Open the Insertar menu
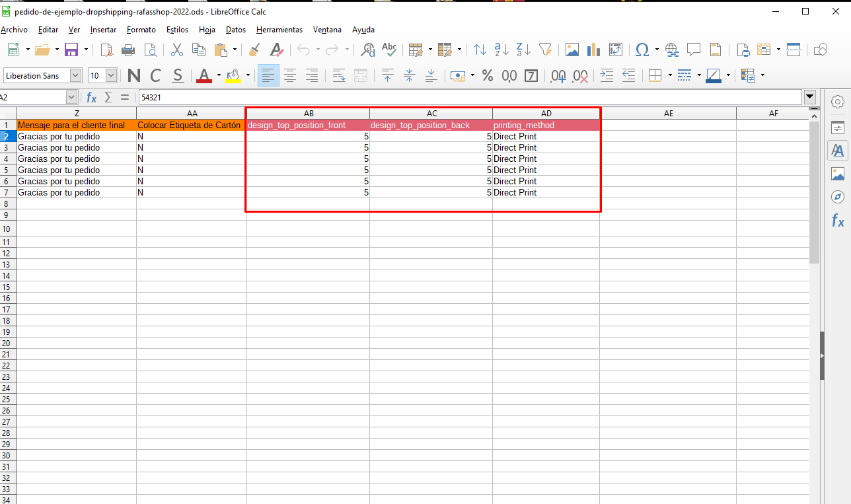The width and height of the screenshot is (851, 504). pyautogui.click(x=103, y=30)
